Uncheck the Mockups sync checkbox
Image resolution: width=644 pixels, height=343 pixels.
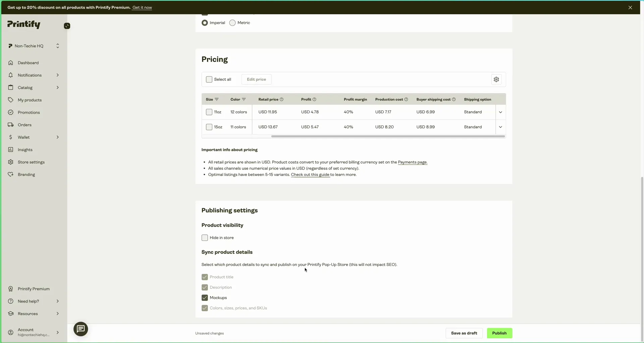tap(205, 298)
